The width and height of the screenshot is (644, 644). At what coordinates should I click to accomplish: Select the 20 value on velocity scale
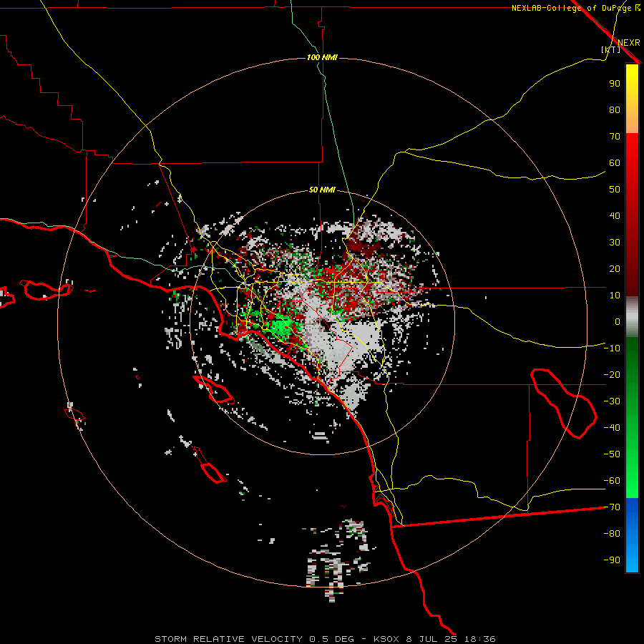click(x=615, y=268)
